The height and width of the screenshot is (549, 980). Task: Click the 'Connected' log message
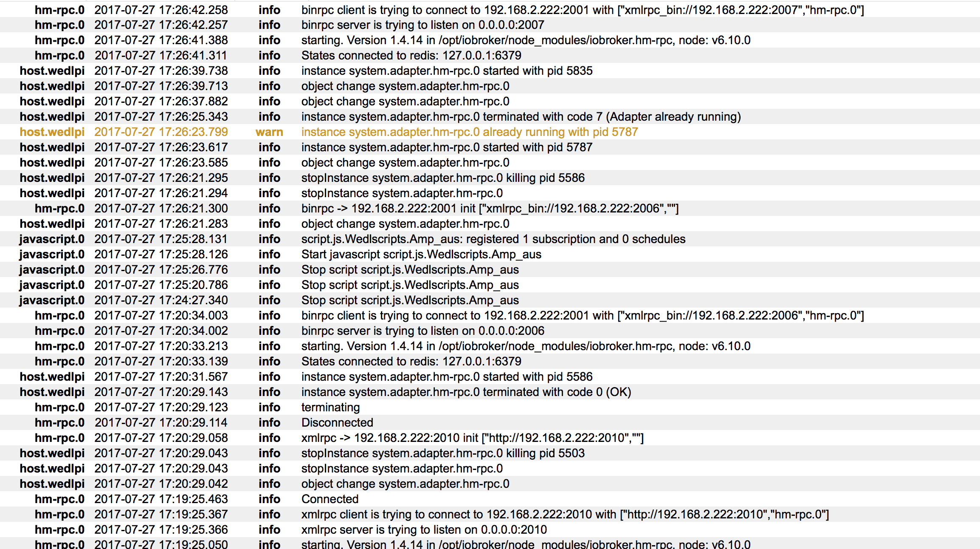pos(330,499)
